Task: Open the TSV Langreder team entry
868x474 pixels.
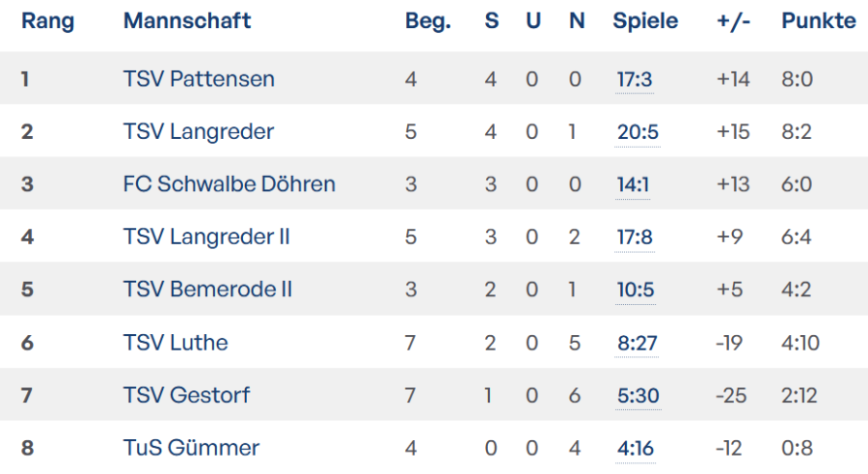Action: [x=199, y=131]
